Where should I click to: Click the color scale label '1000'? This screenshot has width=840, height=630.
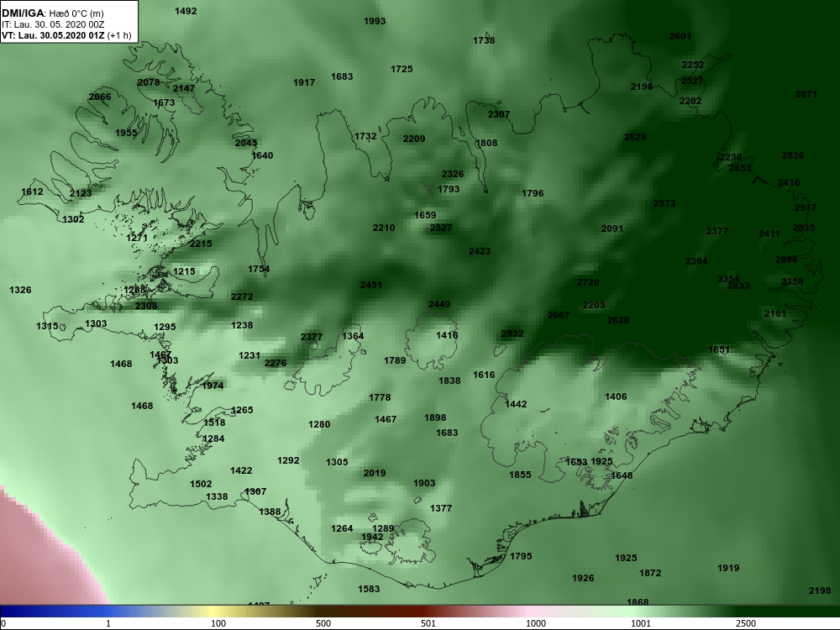(536, 623)
